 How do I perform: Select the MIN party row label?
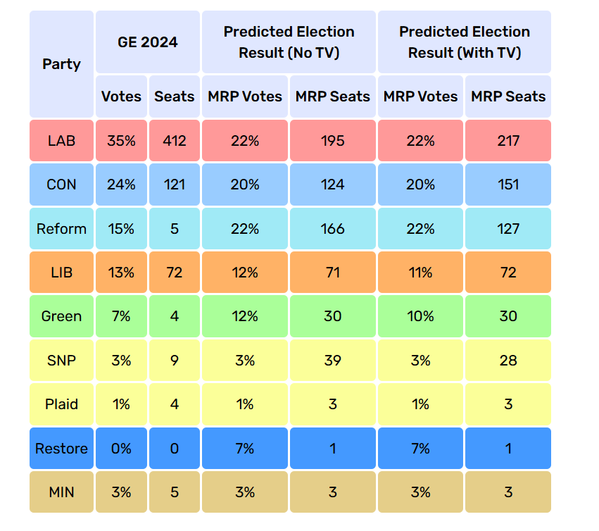click(62, 492)
